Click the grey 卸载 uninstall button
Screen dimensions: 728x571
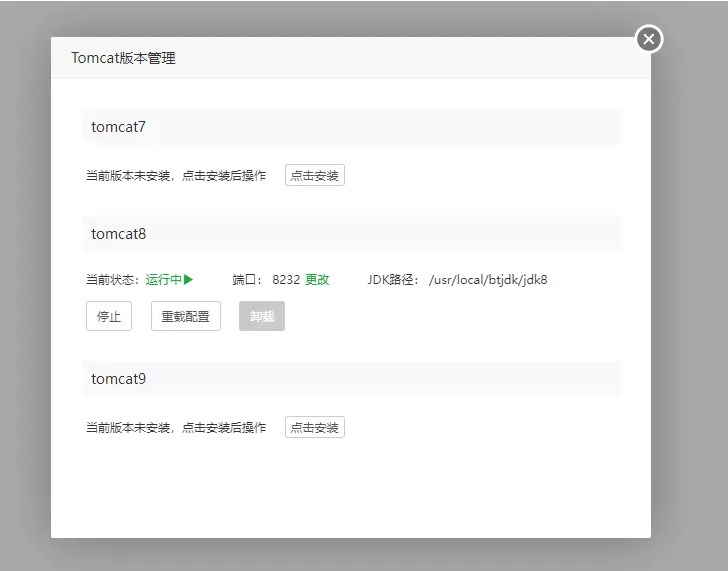point(261,316)
